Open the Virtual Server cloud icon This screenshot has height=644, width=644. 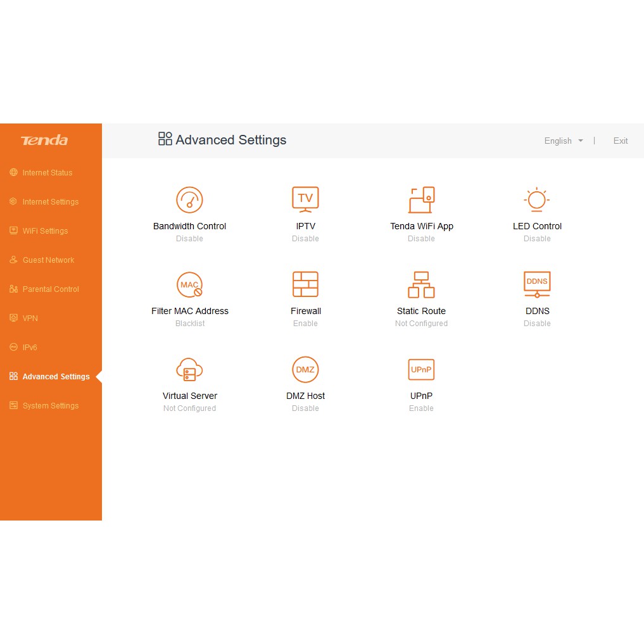pos(189,370)
